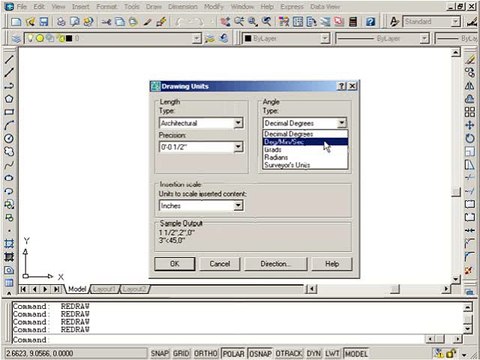Open the File menu
The height and width of the screenshot is (360, 480).
click(22, 6)
